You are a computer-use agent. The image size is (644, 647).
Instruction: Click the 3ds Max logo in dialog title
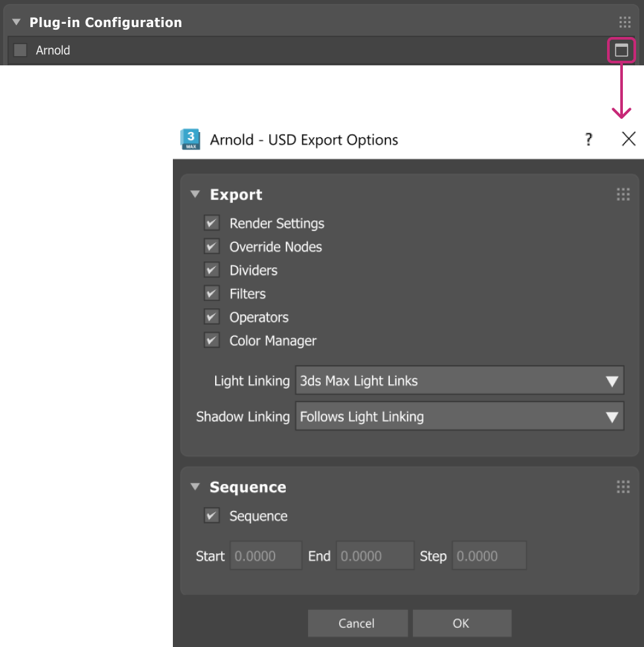click(x=191, y=139)
